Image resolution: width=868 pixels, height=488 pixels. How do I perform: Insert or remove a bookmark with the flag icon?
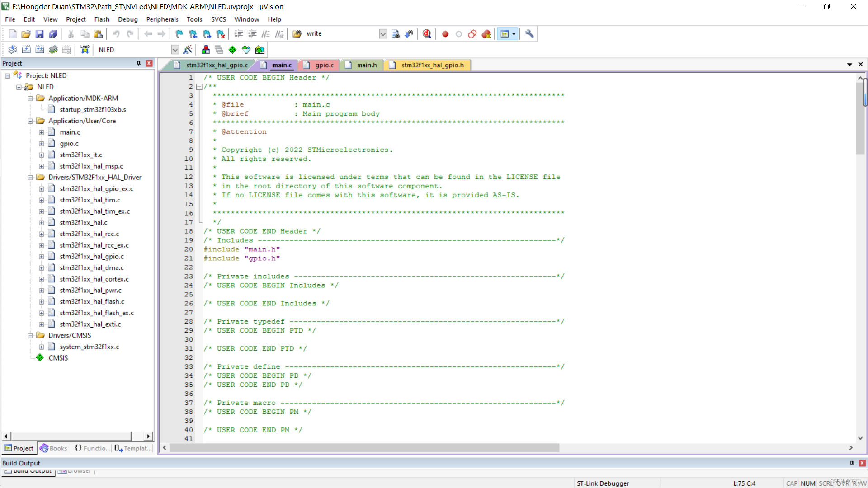(179, 34)
